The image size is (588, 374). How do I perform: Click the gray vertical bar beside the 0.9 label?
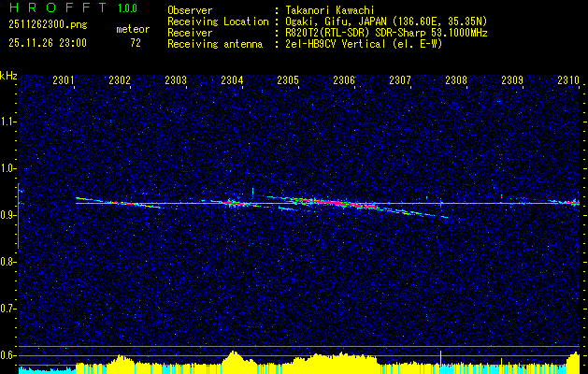click(19, 216)
